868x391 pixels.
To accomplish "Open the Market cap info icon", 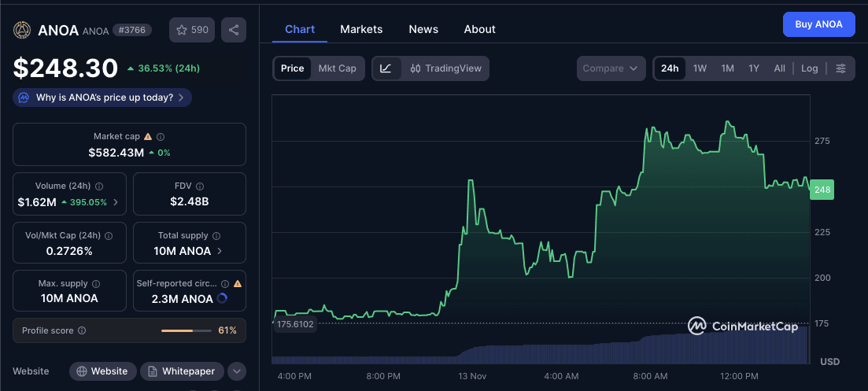I will pos(161,136).
